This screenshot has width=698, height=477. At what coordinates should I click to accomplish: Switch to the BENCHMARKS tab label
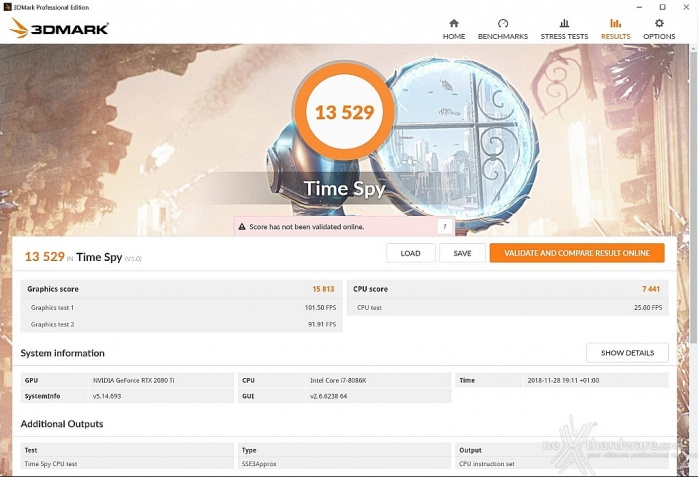pyautogui.click(x=503, y=36)
